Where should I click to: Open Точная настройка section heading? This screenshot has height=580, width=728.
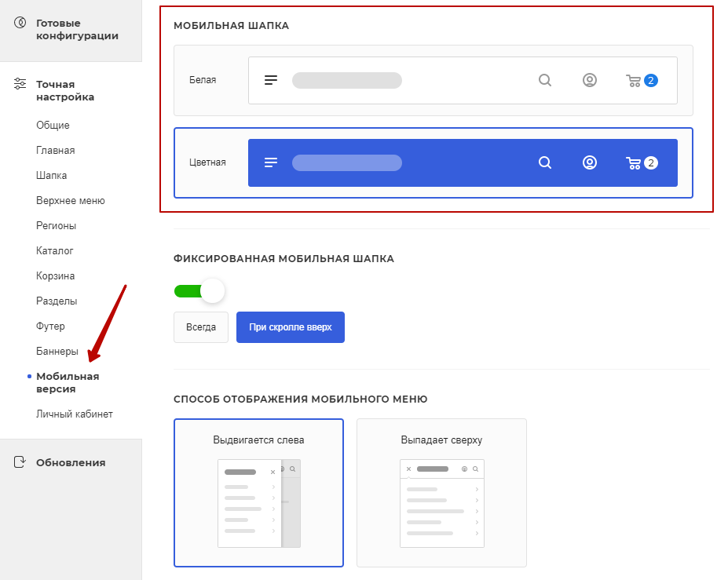coord(65,90)
